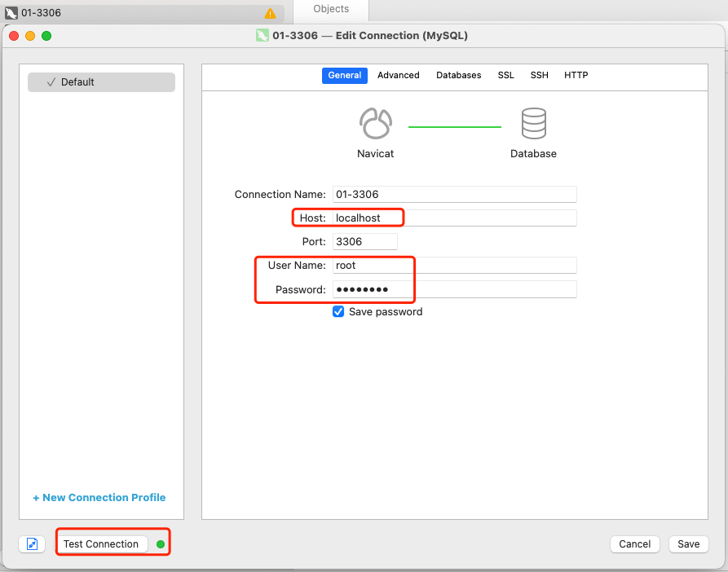Open the Databases tab

[x=459, y=75]
